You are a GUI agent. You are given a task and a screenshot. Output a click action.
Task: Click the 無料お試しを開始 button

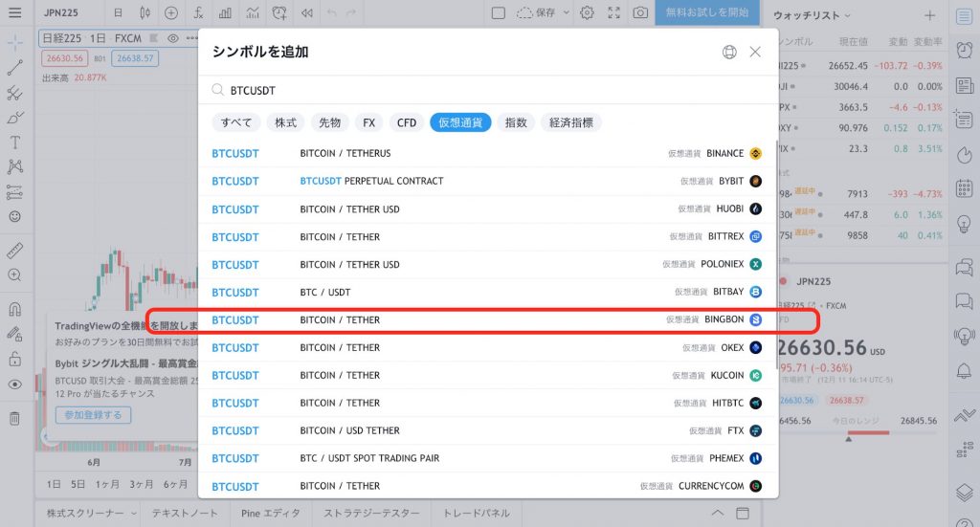707,12
